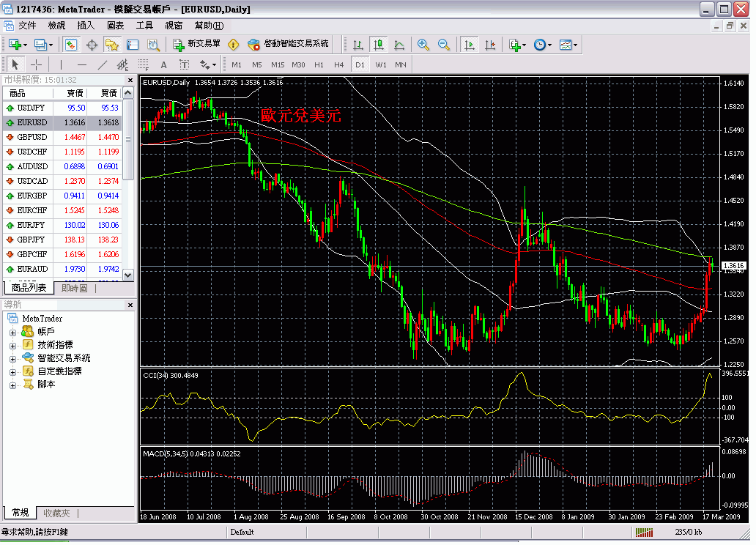Viewport: 756px width, 545px height.
Task: Click the periods clock icon
Action: click(x=539, y=45)
